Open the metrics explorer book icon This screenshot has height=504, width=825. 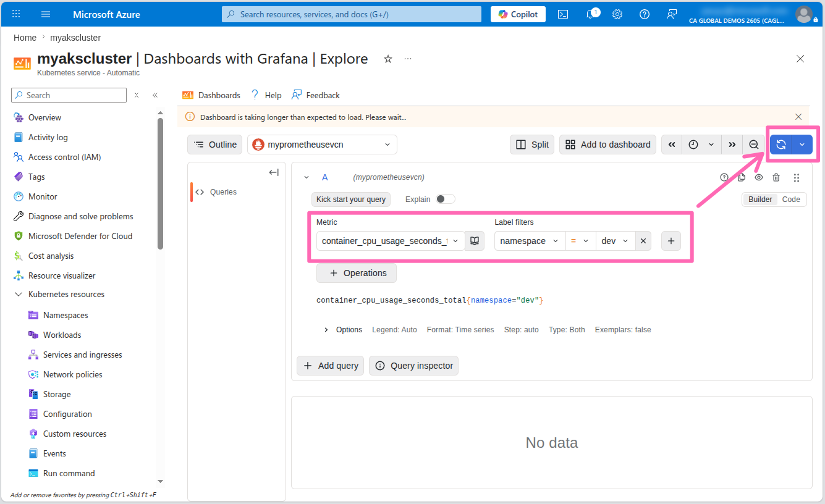coord(475,241)
